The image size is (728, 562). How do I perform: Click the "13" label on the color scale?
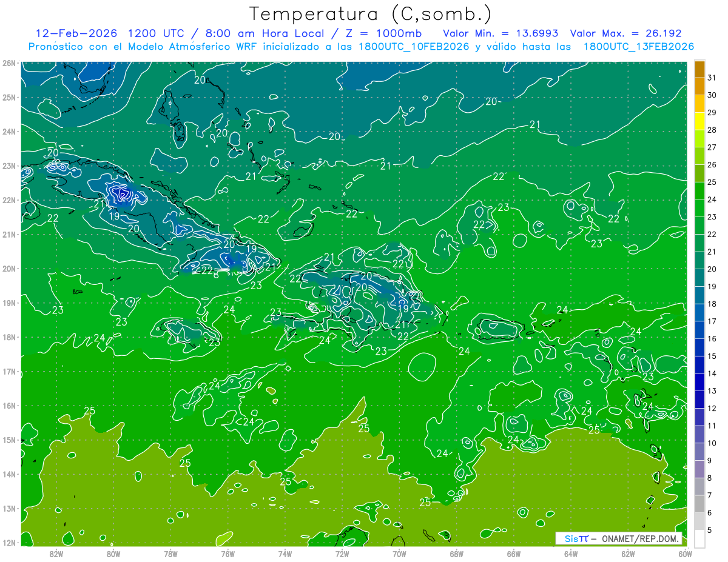pos(712,391)
